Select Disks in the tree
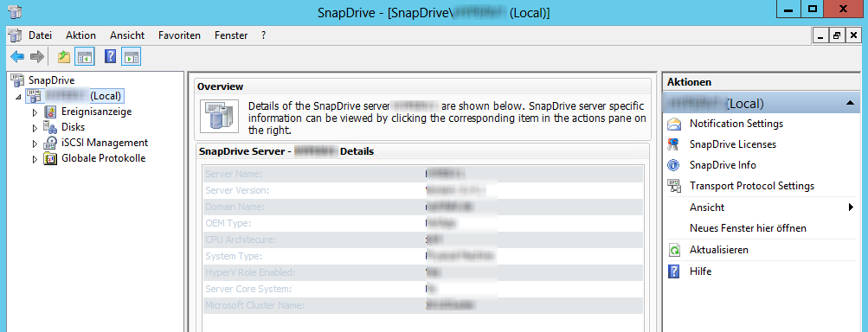The width and height of the screenshot is (868, 332). coord(73,127)
